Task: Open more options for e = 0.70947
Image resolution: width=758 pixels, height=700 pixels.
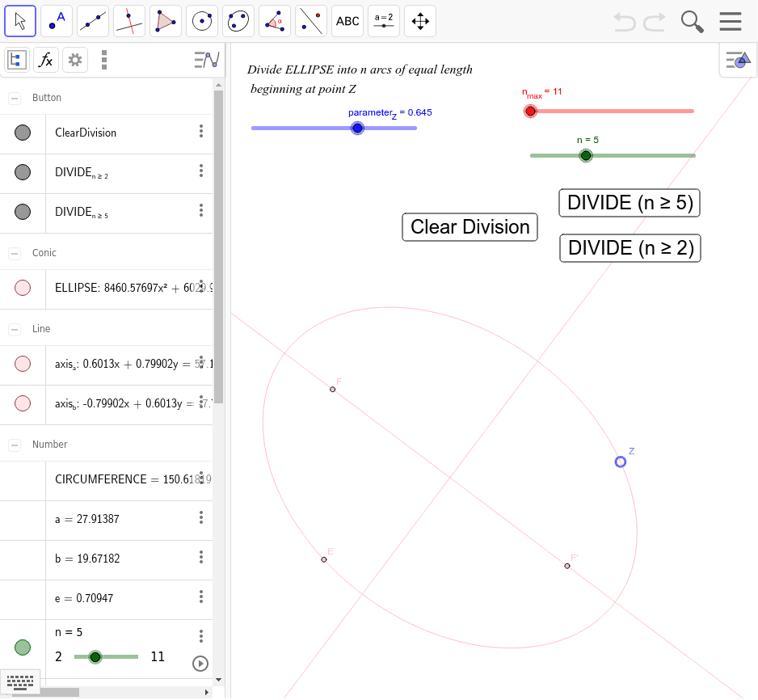Action: [201, 597]
